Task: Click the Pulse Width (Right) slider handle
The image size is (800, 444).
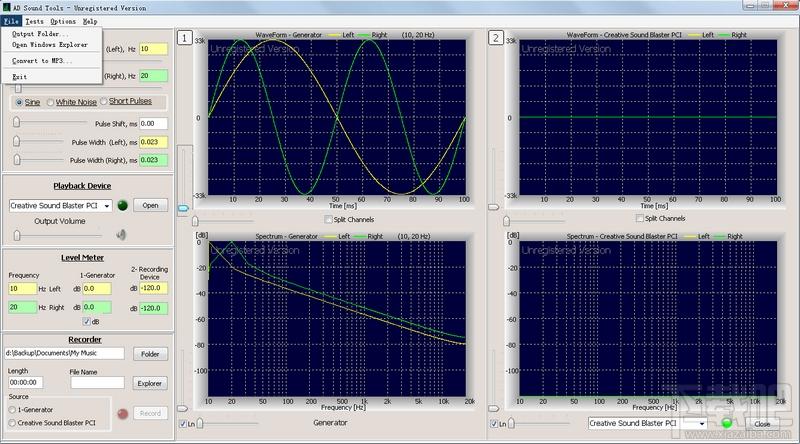Action: click(16, 160)
